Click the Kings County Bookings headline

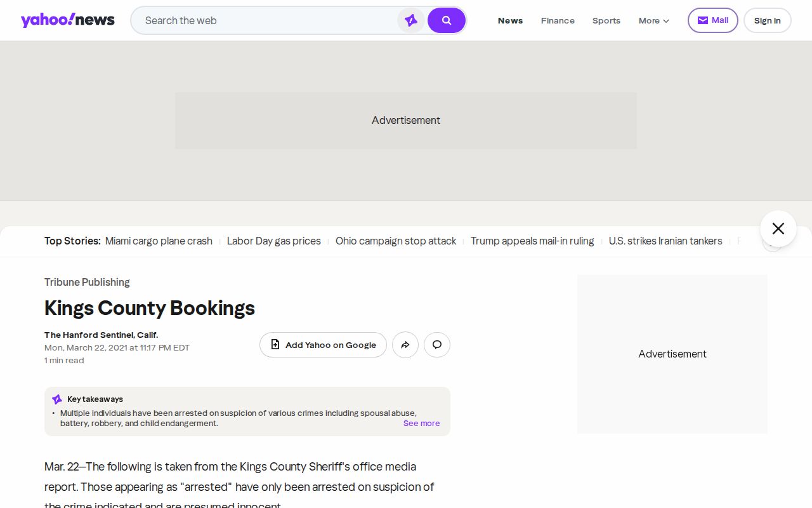[x=150, y=308]
